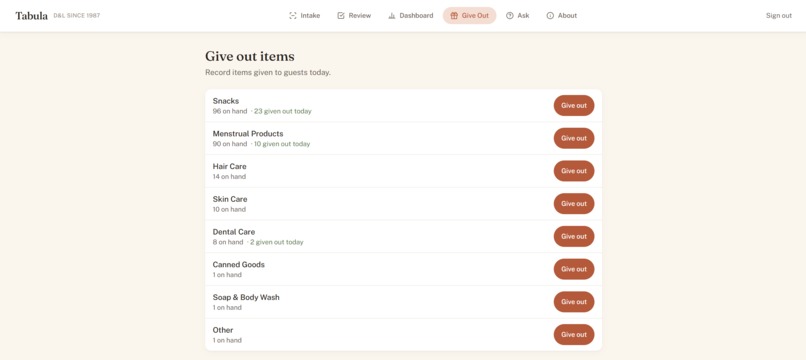Click the Menstrual Products item name
Screen dimensions: 806x360
pos(248,134)
